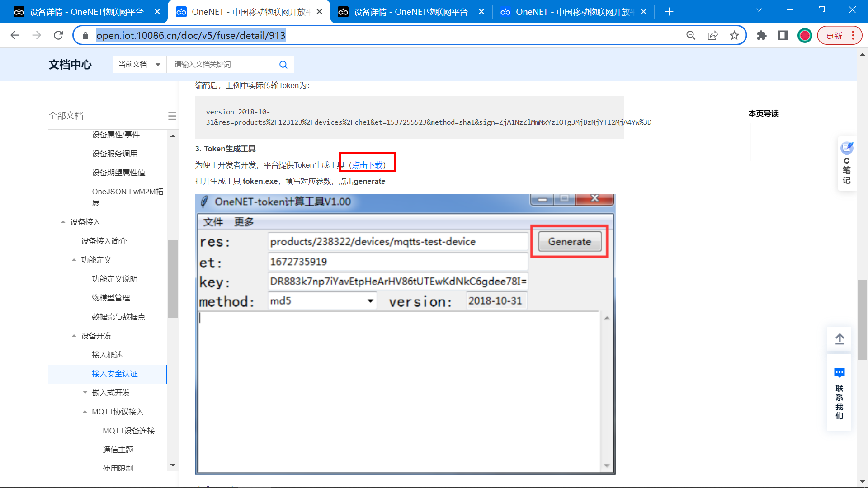Click the 更新 browser update button

pyautogui.click(x=834, y=35)
